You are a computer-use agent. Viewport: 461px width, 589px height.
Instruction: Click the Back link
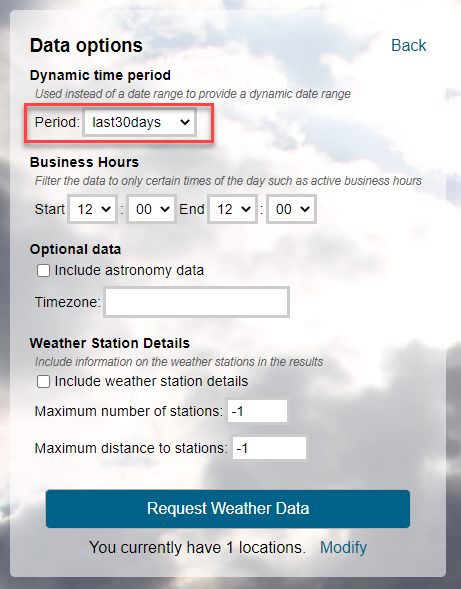point(408,45)
